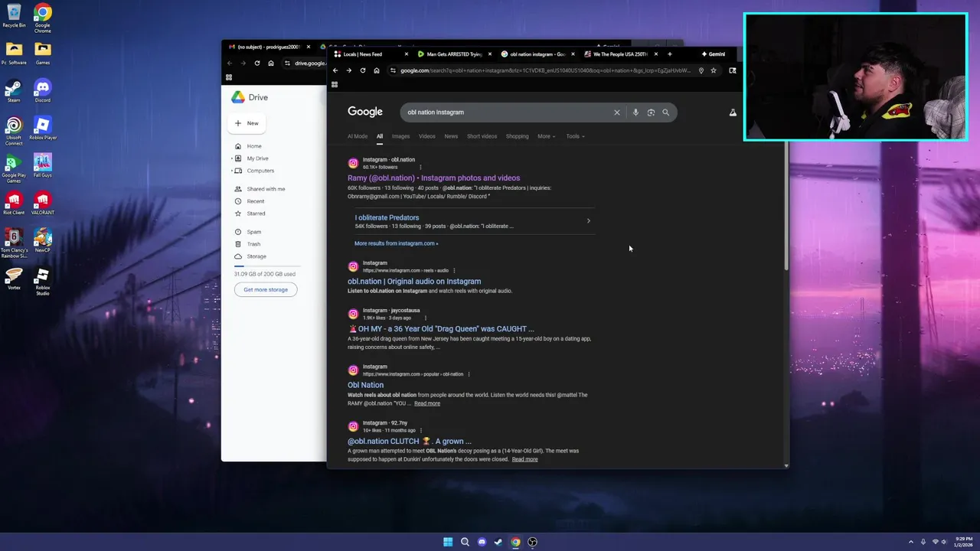980x551 pixels.
Task: Open the Drag Queen CAUGHT result
Action: pos(441,329)
